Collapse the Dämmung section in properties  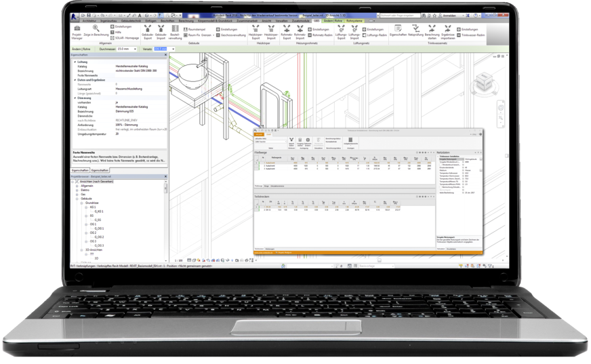(x=74, y=98)
